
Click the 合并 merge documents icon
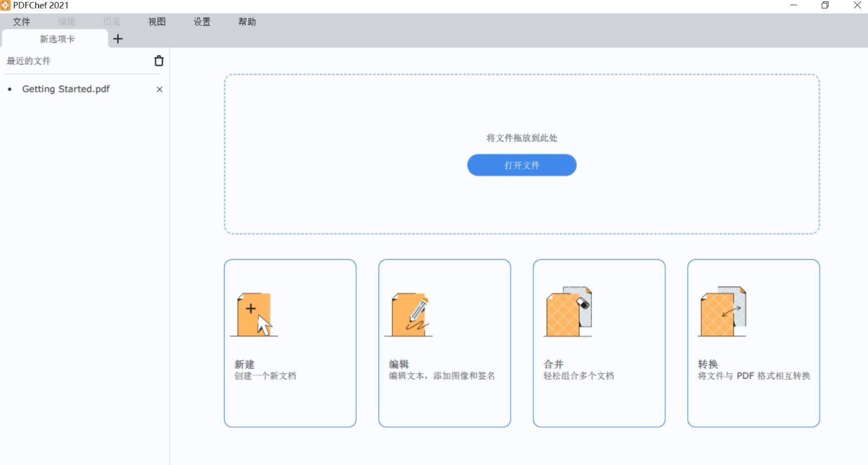tap(568, 312)
